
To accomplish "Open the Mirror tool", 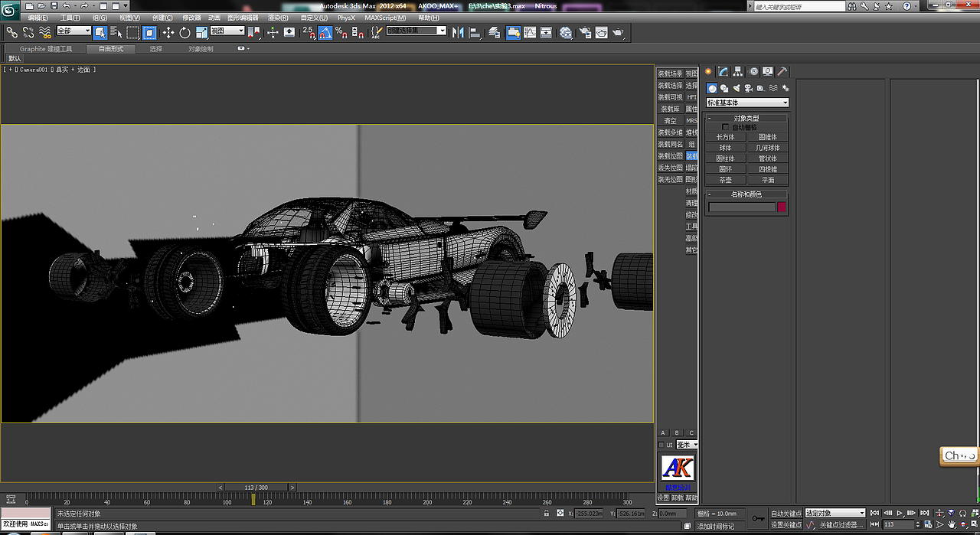I will tap(458, 33).
